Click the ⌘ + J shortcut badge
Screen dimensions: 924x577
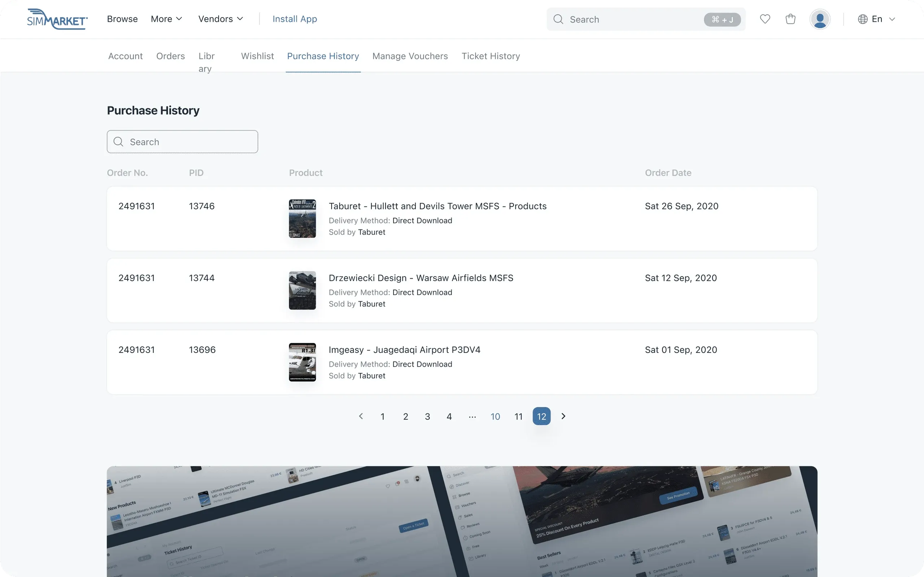click(x=722, y=19)
